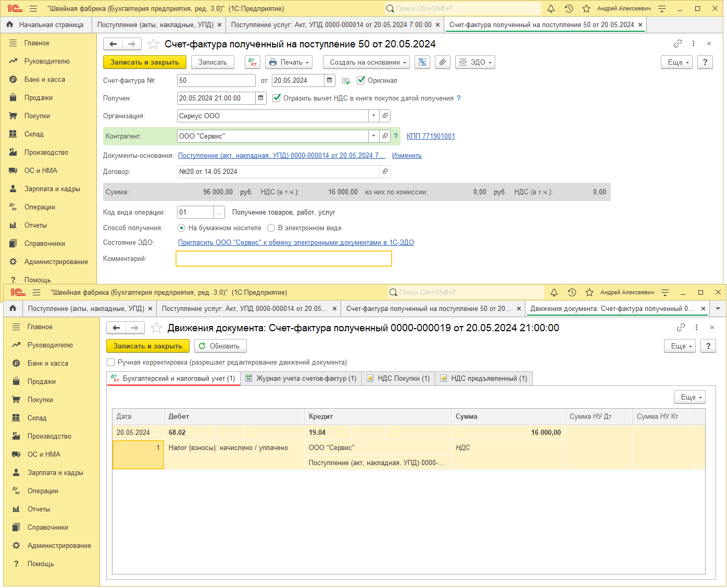
Task: Open Начальная страница tab in top window
Action: 45,24
